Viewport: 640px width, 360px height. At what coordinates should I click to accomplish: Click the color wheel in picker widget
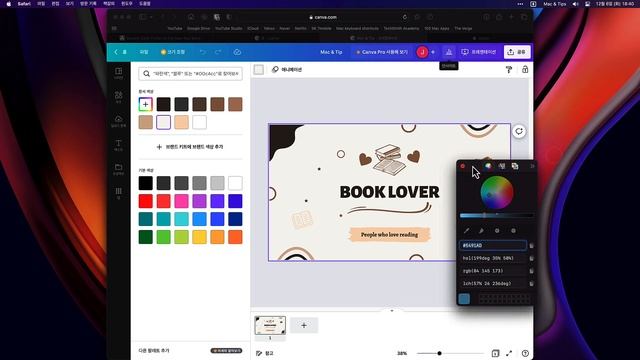point(497,193)
